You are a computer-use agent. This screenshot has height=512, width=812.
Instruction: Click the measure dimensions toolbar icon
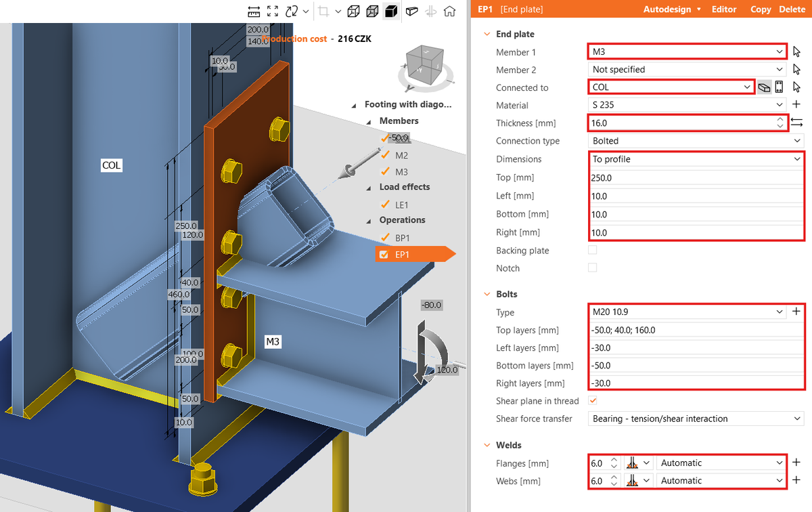(254, 12)
